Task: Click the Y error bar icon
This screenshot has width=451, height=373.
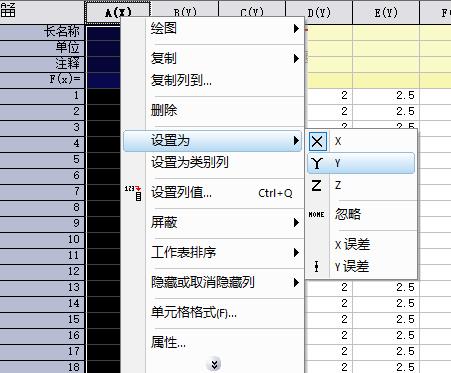Action: 316,266
